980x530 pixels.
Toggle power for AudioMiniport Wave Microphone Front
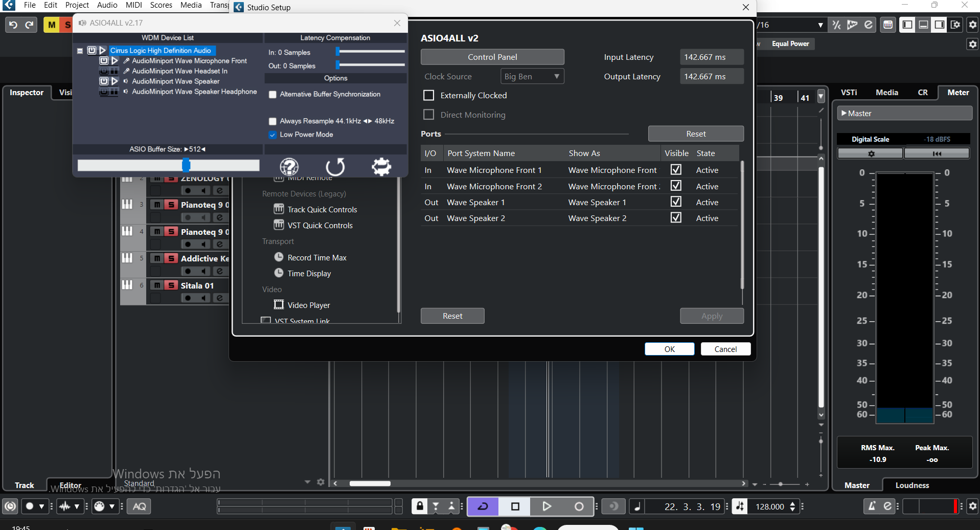click(x=104, y=61)
